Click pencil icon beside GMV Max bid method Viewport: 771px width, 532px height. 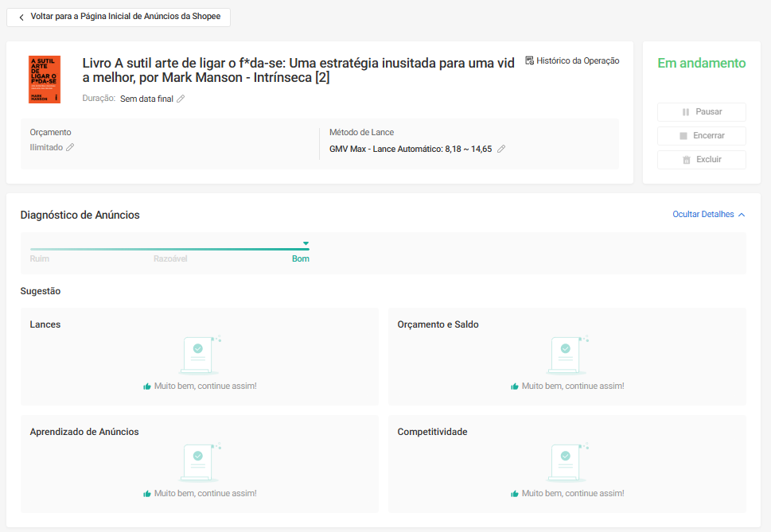pyautogui.click(x=501, y=149)
